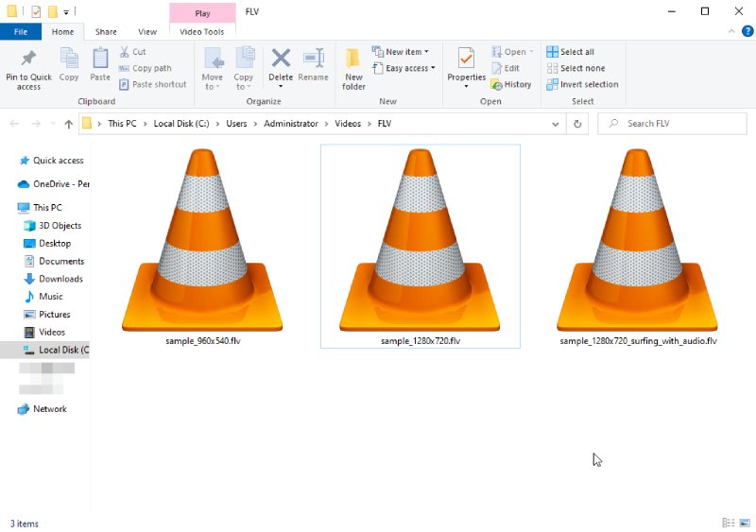
Task: Open Downloads in sidebar
Action: tap(53, 279)
